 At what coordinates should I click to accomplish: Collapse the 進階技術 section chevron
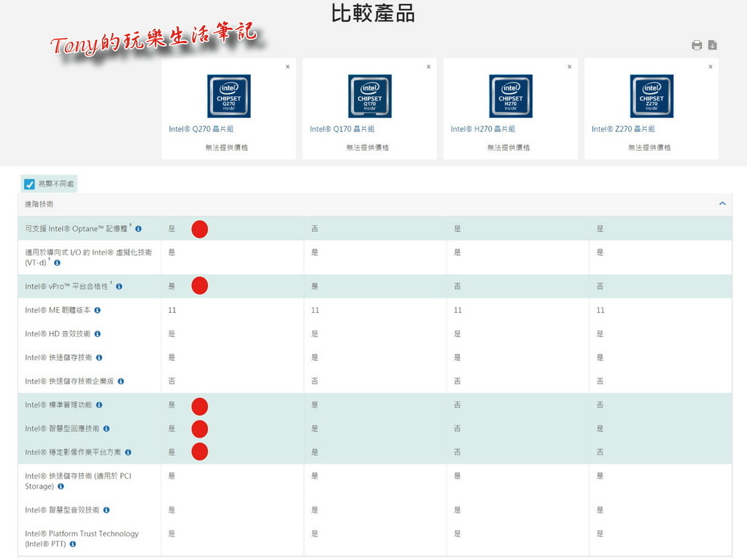[722, 204]
